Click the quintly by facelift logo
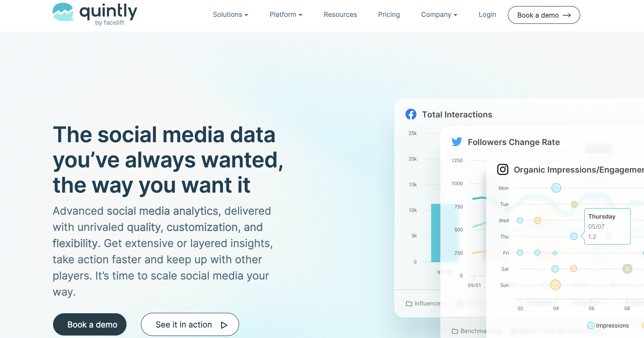Screen dimensions: 644x338 click(89, 15)
